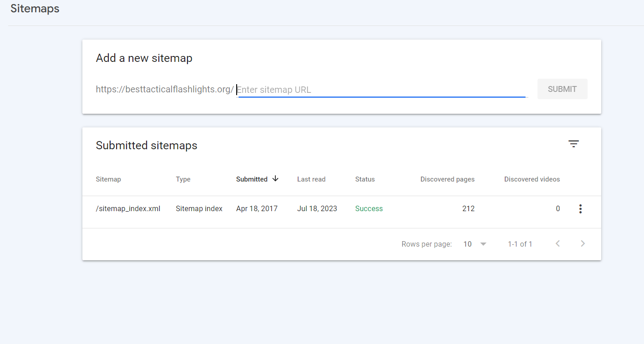Click the Sitemaps page heading
The height and width of the screenshot is (344, 644).
point(35,8)
